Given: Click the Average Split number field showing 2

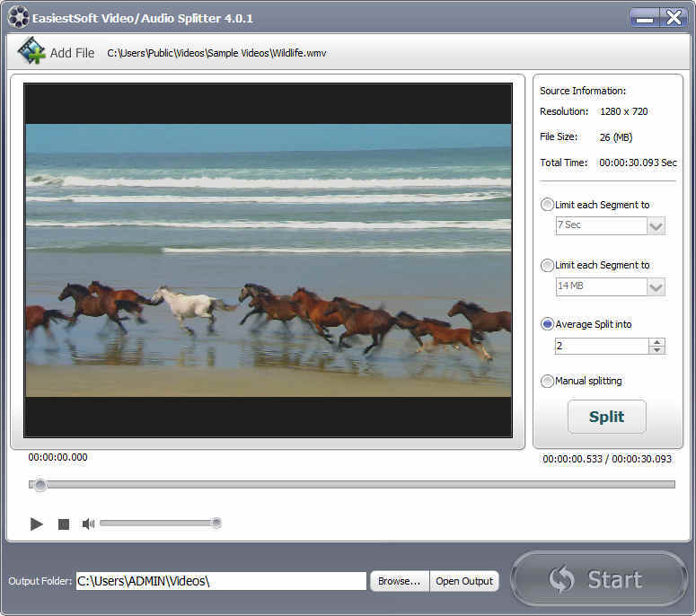Looking at the screenshot, I should pos(602,346).
